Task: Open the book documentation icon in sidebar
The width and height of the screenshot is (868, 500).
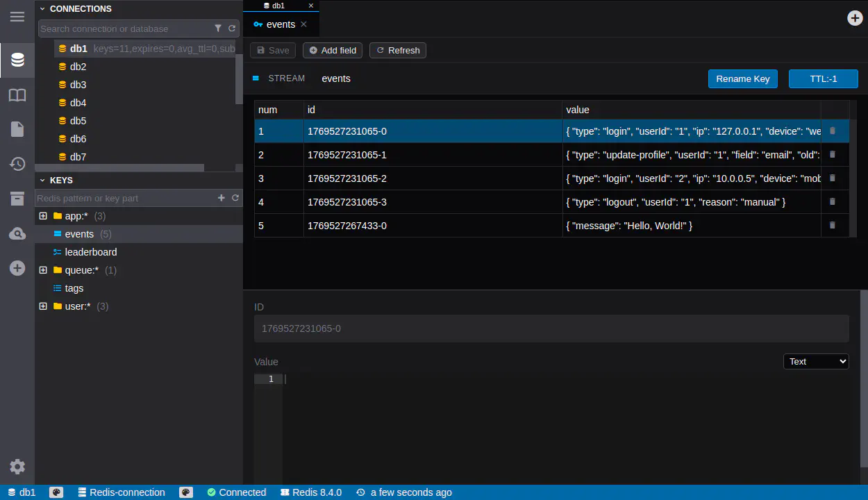Action: coord(17,95)
